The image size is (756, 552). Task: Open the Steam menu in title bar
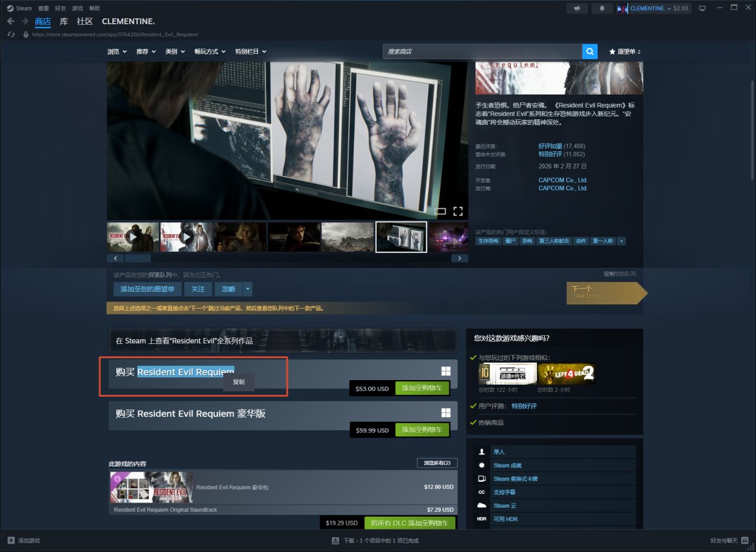coord(19,8)
